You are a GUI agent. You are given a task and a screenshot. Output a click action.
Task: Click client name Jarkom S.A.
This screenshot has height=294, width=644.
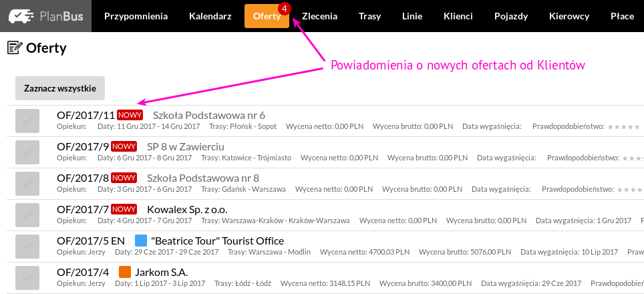click(x=162, y=272)
